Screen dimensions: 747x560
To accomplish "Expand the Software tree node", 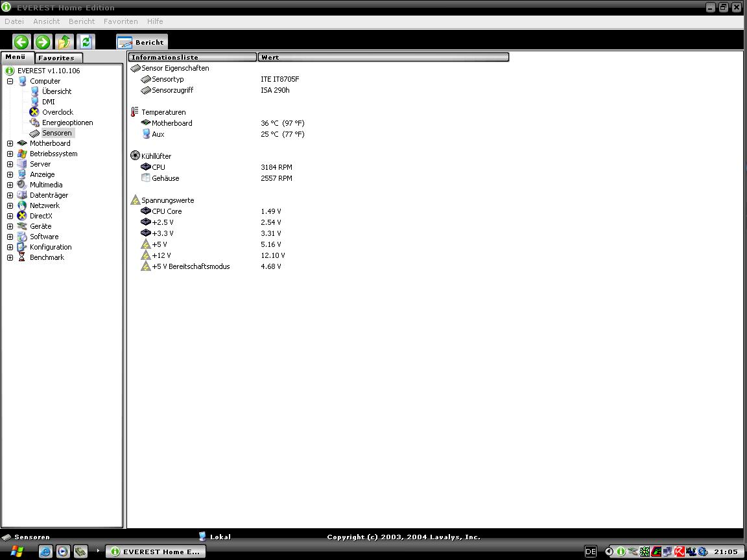I will coord(10,237).
